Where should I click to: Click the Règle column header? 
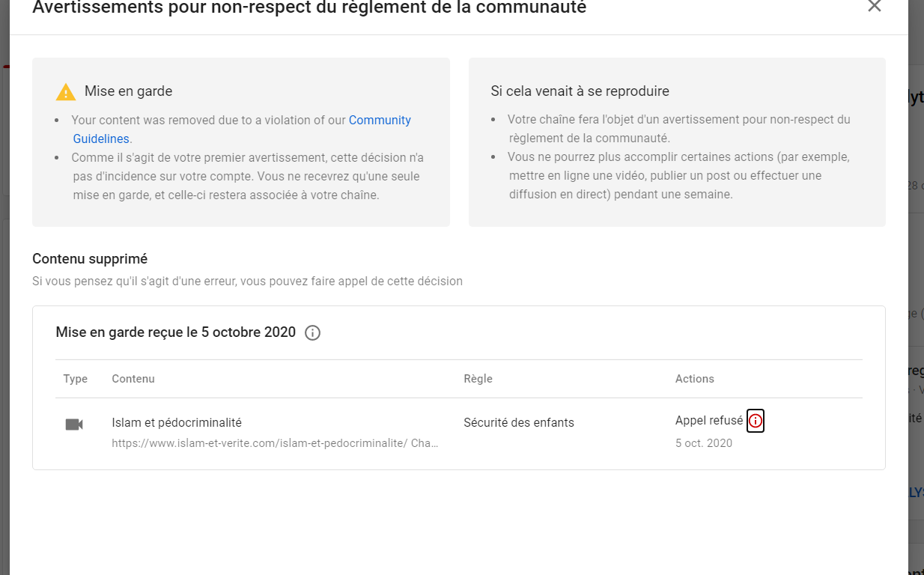click(478, 379)
